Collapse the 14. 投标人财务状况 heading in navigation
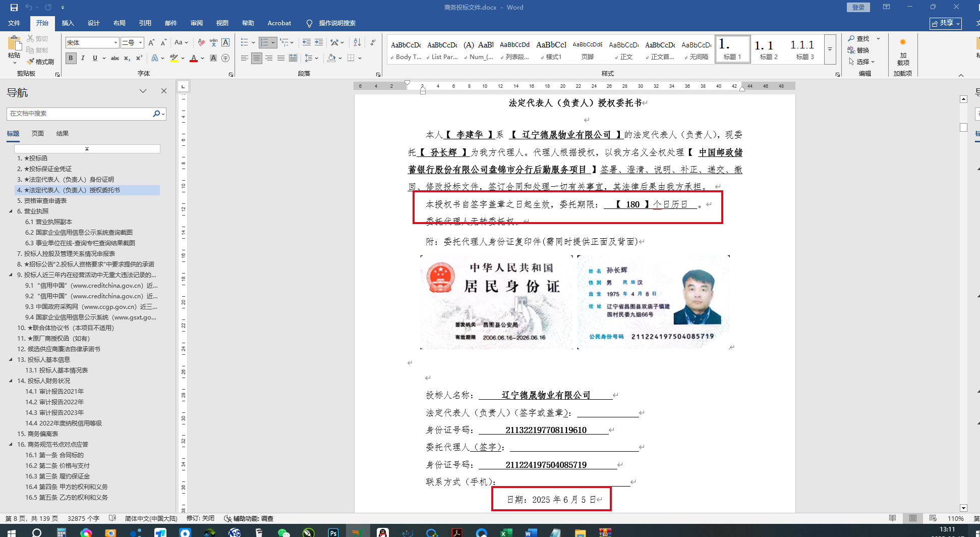980x537 pixels. [x=11, y=381]
